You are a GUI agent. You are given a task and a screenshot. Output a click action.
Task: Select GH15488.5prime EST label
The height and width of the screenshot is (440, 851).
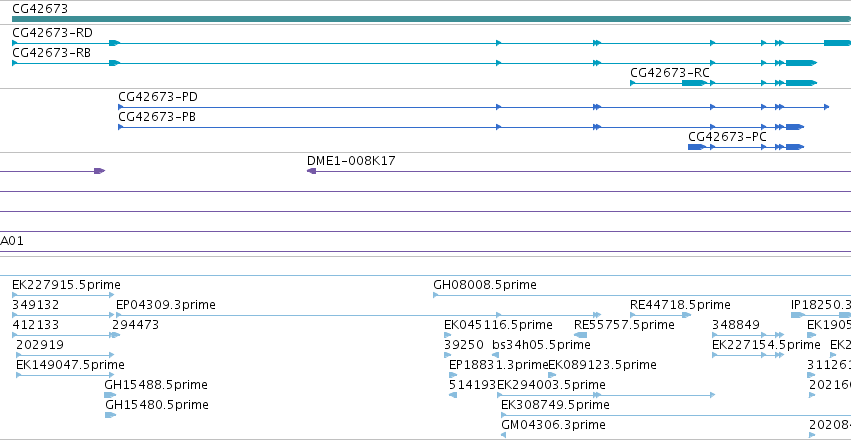(x=156, y=385)
